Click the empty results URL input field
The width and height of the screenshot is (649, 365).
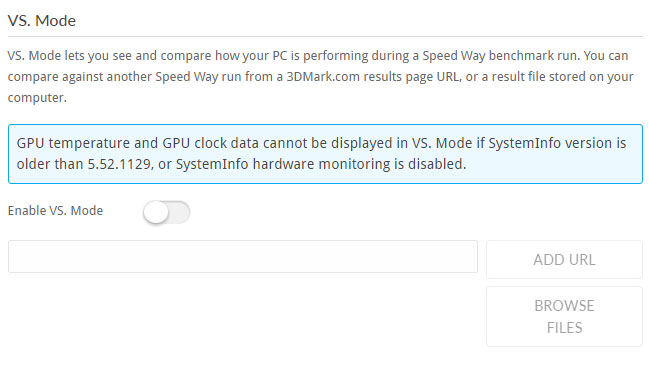[x=243, y=257]
